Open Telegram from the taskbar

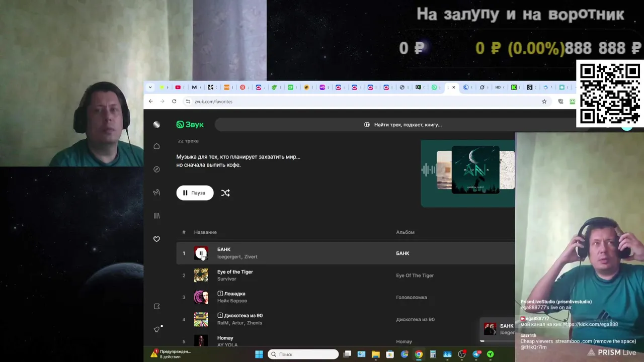476,354
